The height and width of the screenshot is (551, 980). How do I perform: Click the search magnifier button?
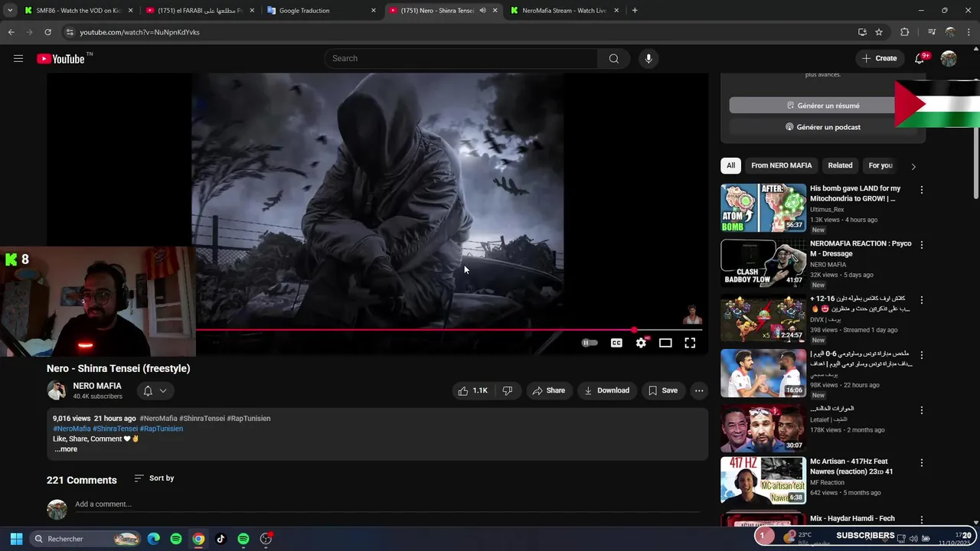pos(614,58)
